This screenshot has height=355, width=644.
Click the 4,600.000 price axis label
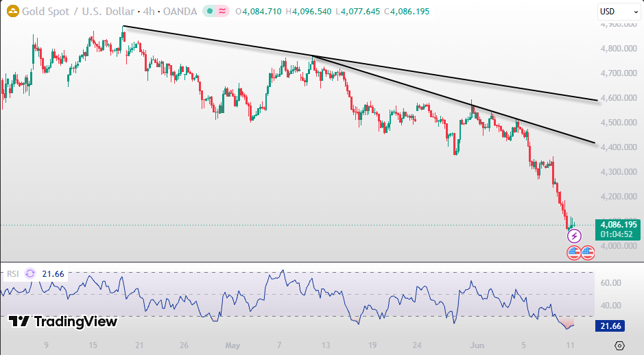click(619, 98)
